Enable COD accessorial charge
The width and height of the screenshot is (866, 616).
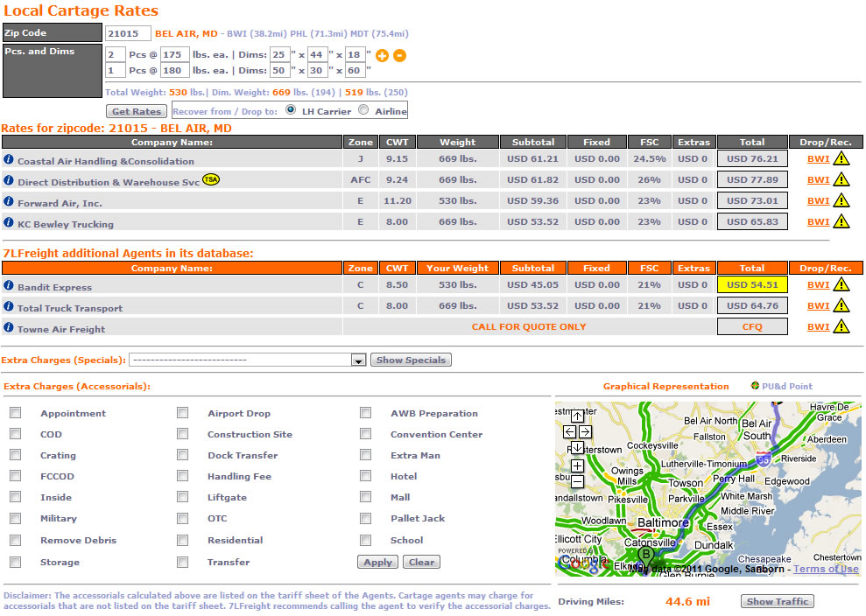[16, 434]
